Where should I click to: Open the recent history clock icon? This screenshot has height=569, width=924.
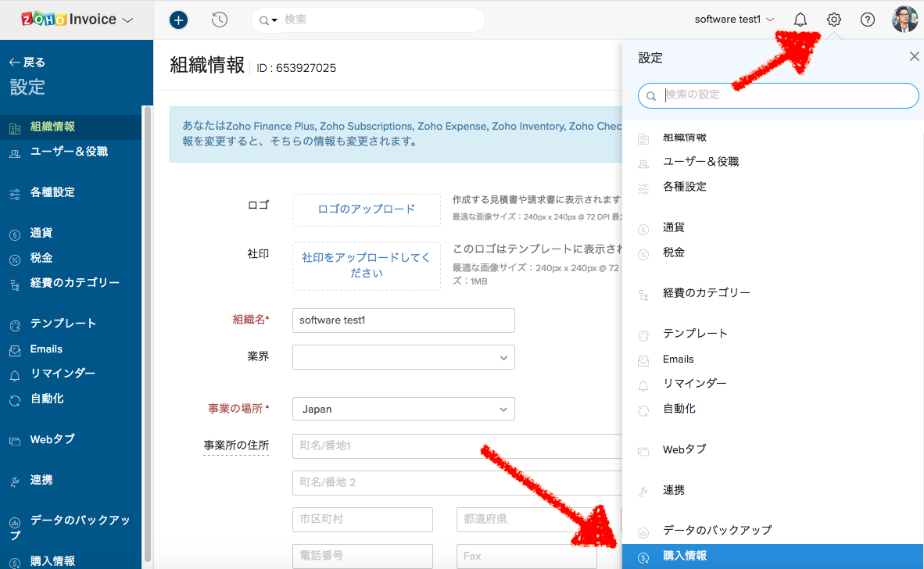[219, 20]
